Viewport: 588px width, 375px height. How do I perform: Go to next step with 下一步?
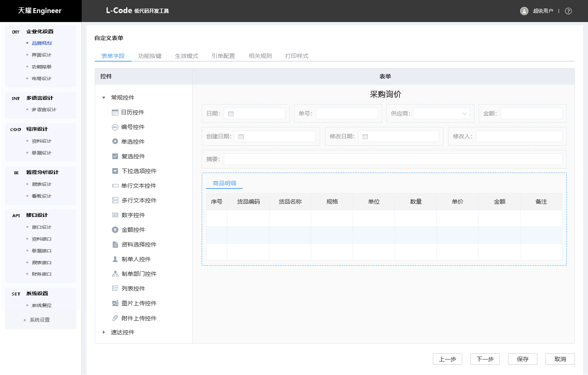(485, 359)
